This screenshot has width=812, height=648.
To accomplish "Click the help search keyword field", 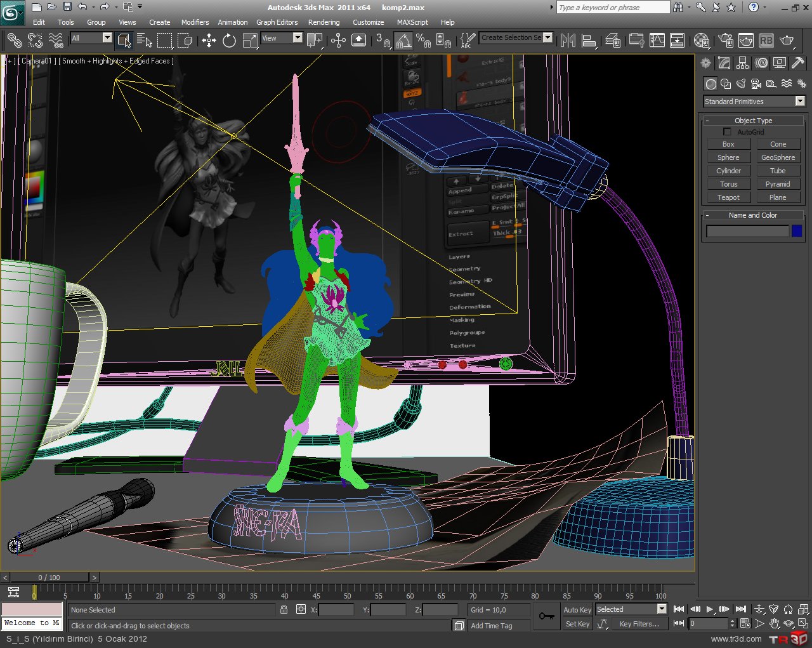I will (613, 8).
